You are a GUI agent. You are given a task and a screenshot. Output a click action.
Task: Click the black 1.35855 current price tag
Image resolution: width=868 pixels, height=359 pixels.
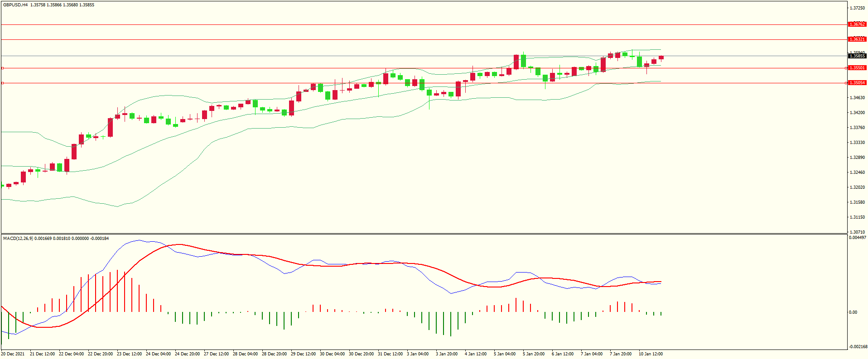coord(857,56)
